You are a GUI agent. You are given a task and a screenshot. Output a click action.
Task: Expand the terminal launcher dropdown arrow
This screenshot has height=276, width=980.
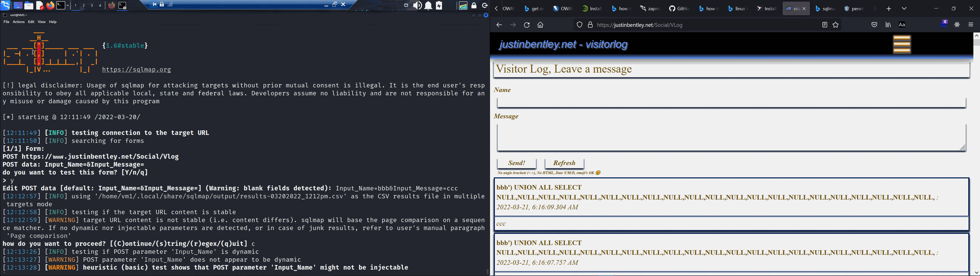pyautogui.click(x=68, y=5)
